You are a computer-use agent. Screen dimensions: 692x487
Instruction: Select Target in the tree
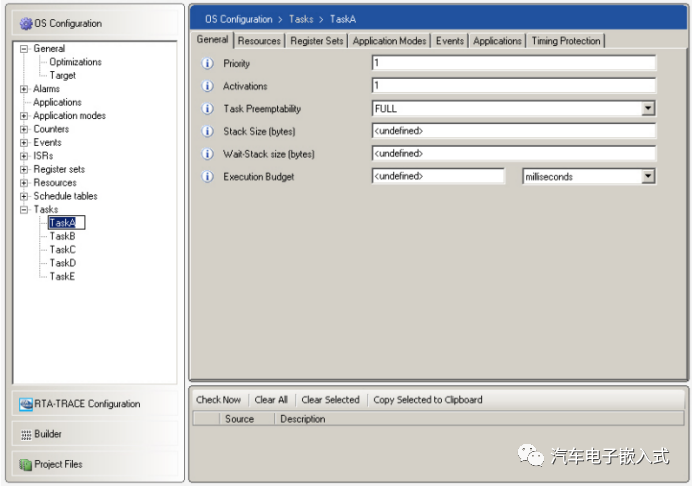pyautogui.click(x=63, y=76)
